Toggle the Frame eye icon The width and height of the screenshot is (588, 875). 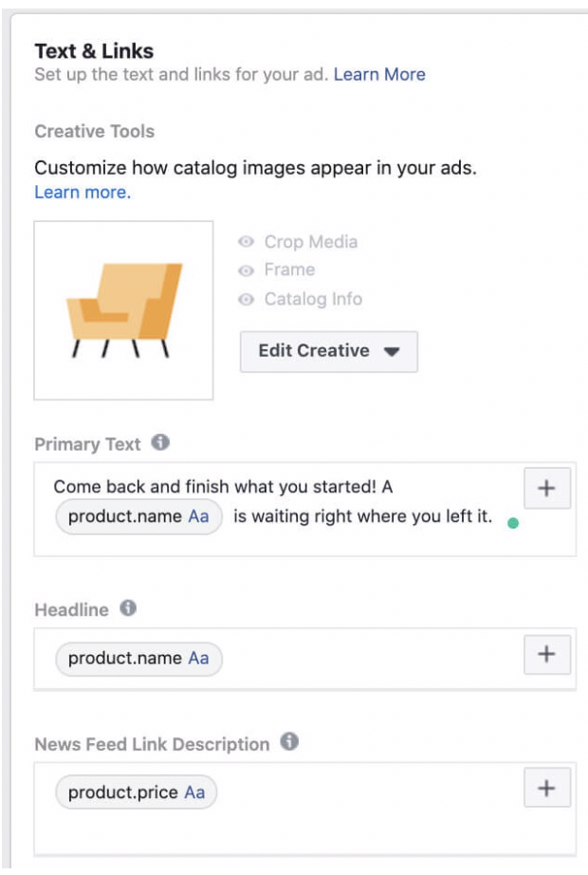(x=247, y=270)
